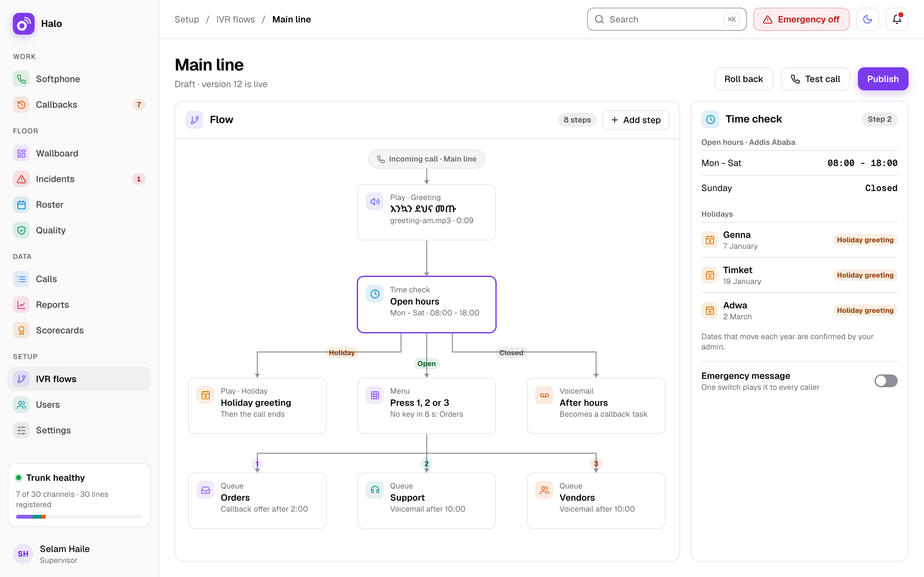Click the IVR flows breadcrumb link
This screenshot has width=924, height=577.
pos(235,20)
